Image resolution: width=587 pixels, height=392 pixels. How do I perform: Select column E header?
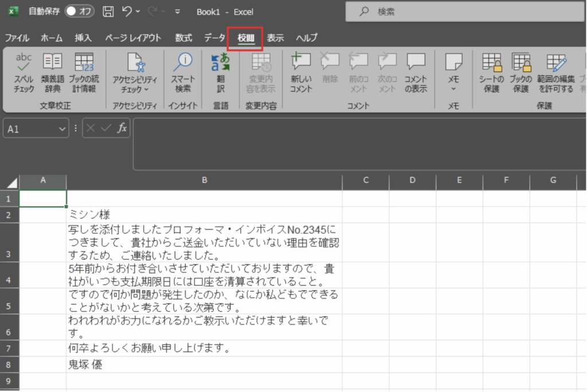tap(459, 181)
